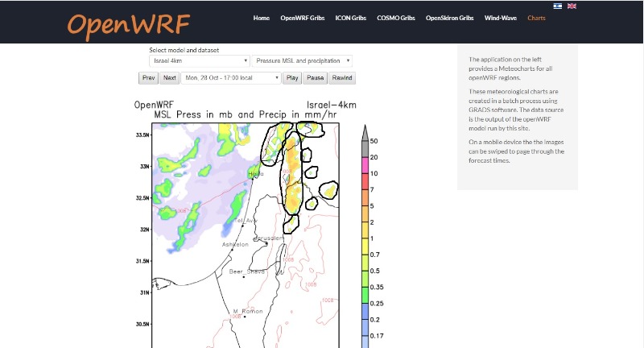Open the Pressure MSL and precipitation dataset dropdown
The width and height of the screenshot is (644, 348).
(x=302, y=60)
